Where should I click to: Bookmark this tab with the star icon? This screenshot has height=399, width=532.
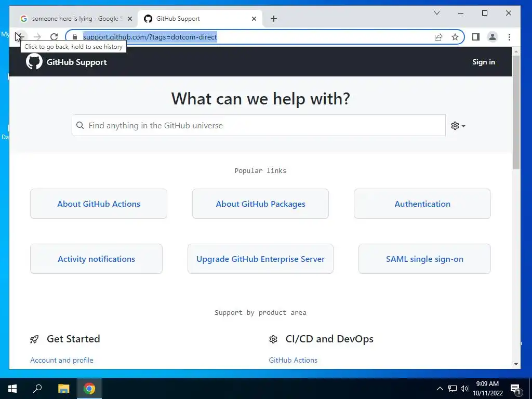[x=455, y=37]
